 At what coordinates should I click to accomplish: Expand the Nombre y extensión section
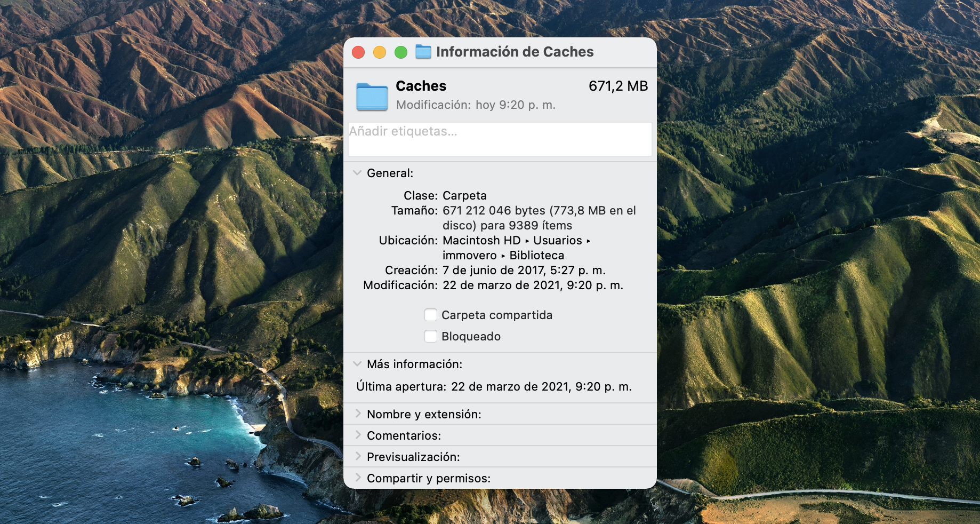click(358, 414)
